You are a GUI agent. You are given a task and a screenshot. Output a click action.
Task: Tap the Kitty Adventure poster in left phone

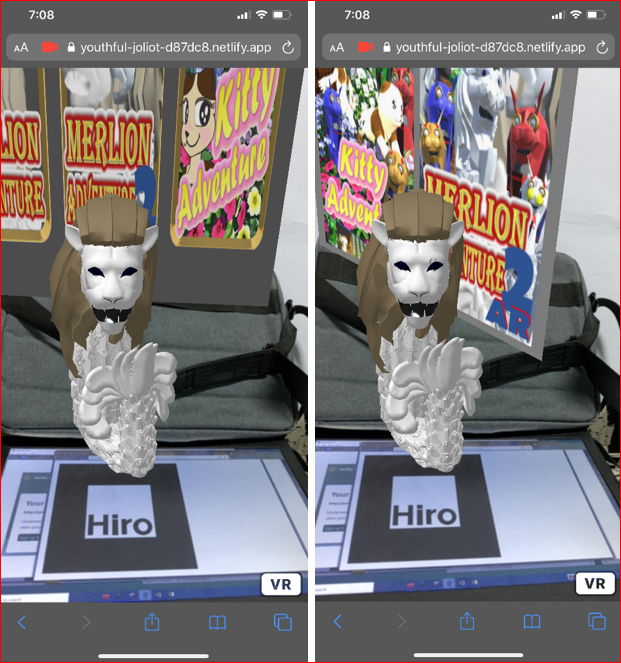(x=226, y=159)
